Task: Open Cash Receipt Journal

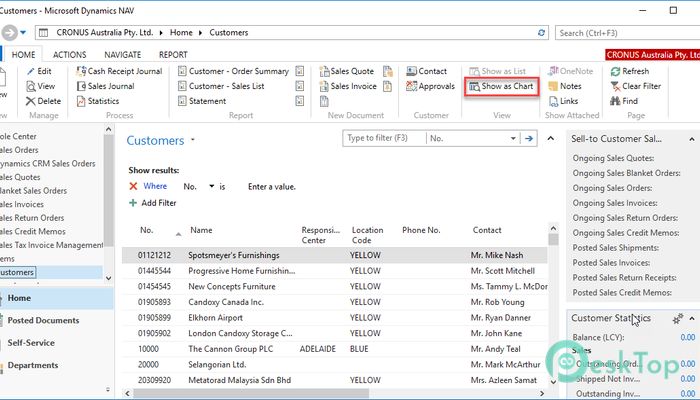Action: [119, 71]
